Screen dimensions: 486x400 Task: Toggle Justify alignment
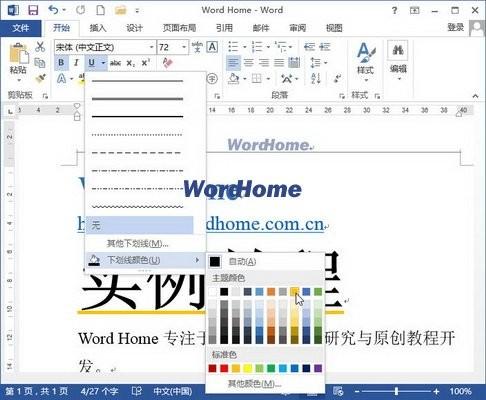(279, 62)
